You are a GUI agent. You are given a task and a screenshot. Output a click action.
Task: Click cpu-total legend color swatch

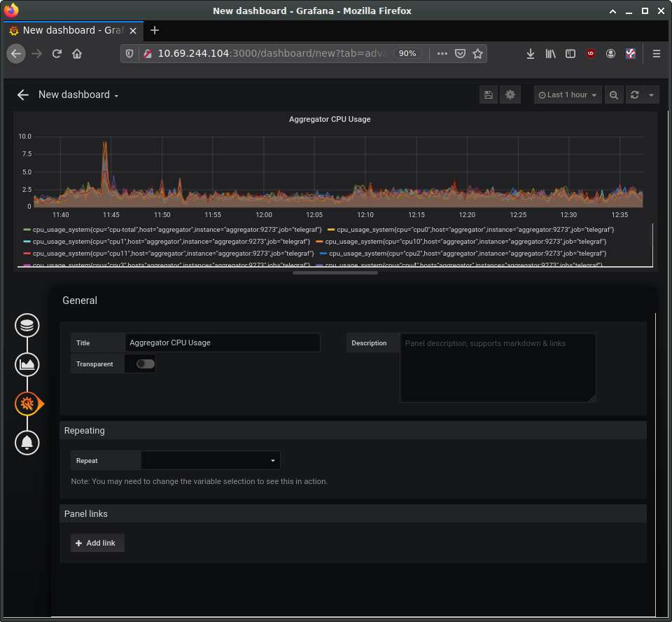click(x=27, y=230)
